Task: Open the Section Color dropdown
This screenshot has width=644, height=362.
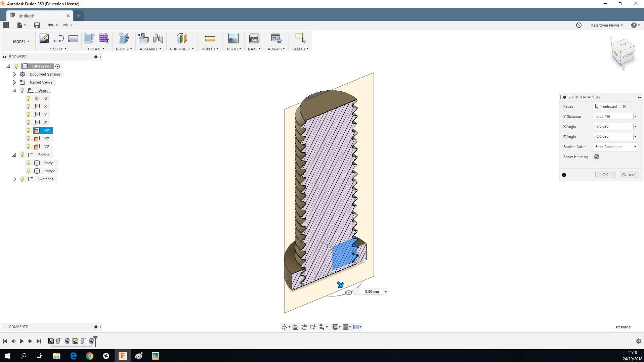Action: (x=615, y=147)
